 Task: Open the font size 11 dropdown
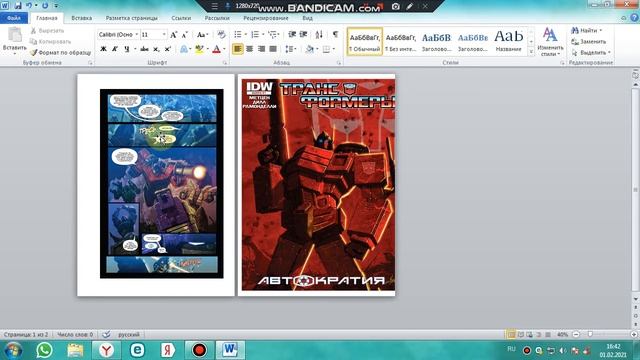click(164, 35)
